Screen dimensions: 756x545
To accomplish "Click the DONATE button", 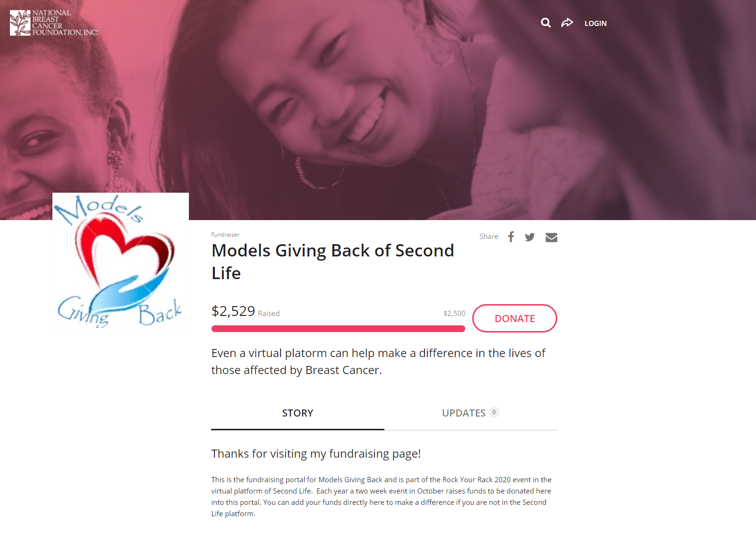I will [x=515, y=318].
